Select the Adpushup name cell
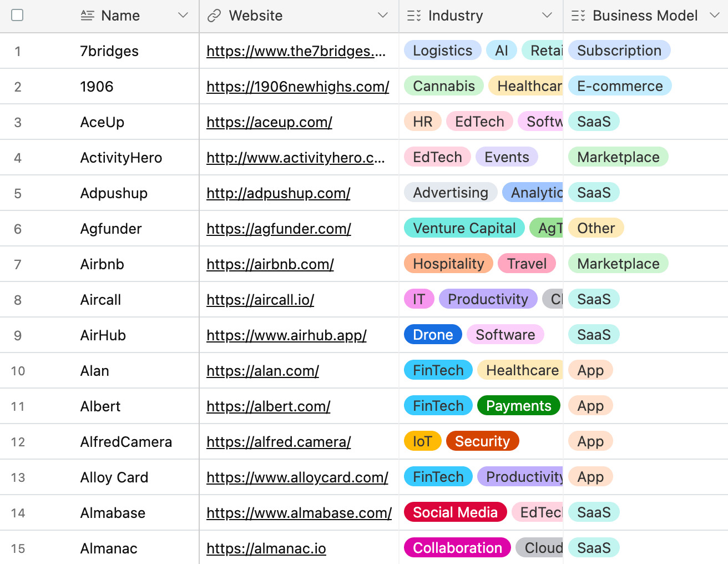 tap(114, 193)
